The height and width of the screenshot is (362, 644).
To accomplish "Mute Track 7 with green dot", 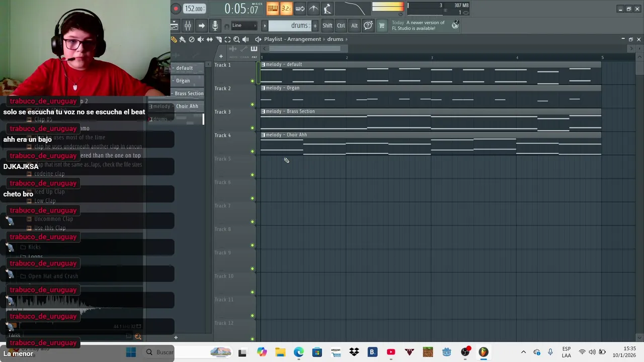I will pos(253,222).
